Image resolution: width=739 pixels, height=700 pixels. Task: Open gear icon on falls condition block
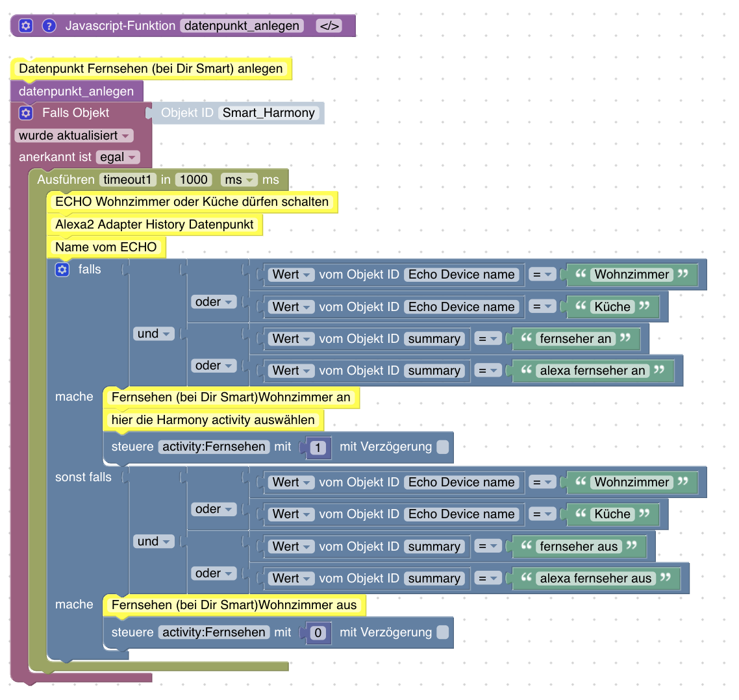(62, 269)
